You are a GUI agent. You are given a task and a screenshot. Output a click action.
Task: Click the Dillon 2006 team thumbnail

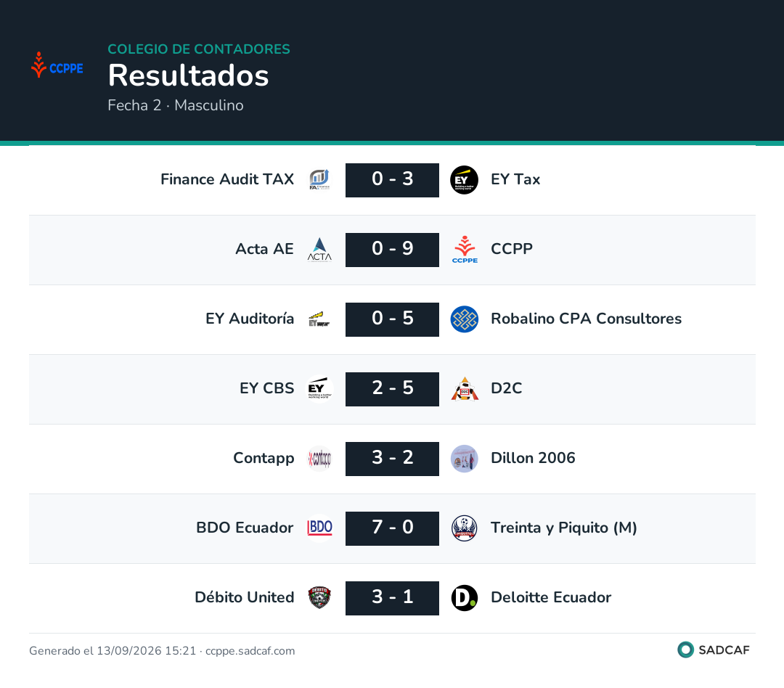464,459
